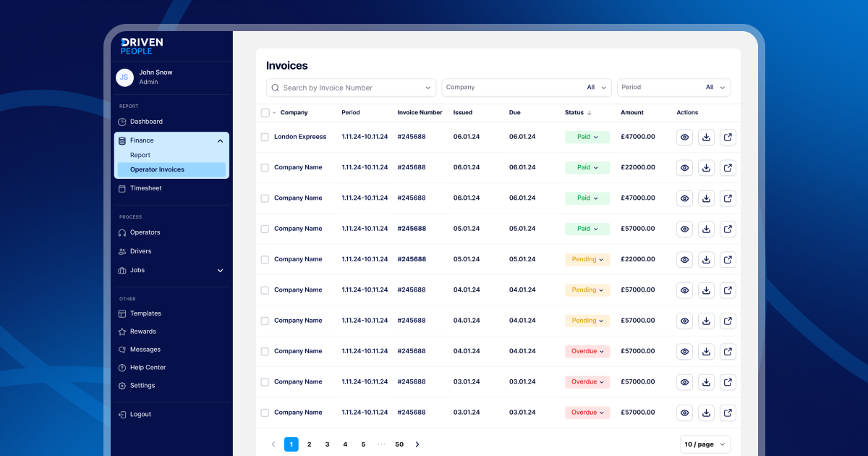The width and height of the screenshot is (868, 456).
Task: Tick the select-all checkbox in table header
Action: tap(265, 113)
